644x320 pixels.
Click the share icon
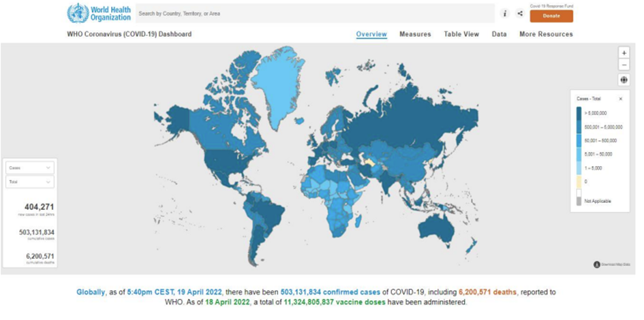coord(520,14)
